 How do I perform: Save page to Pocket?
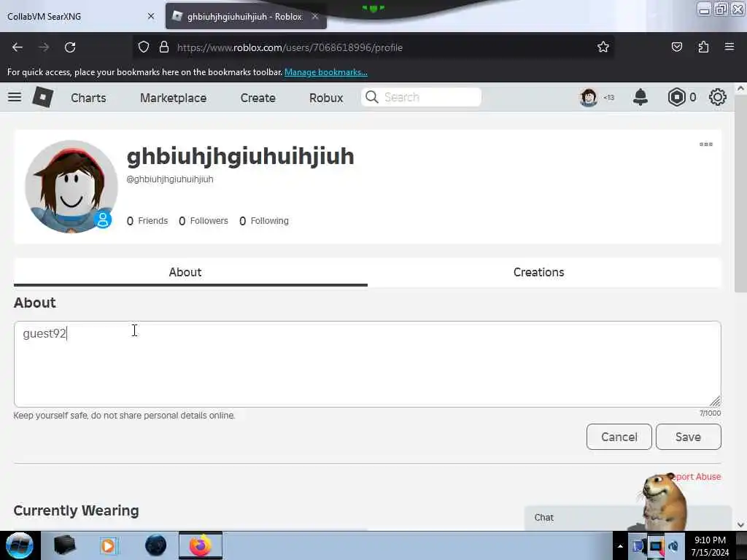pos(676,47)
